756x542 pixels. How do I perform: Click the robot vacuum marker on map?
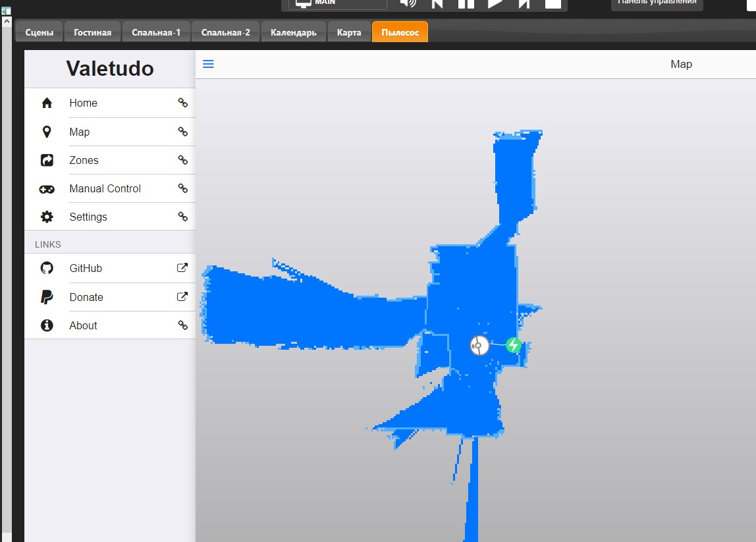coord(479,345)
